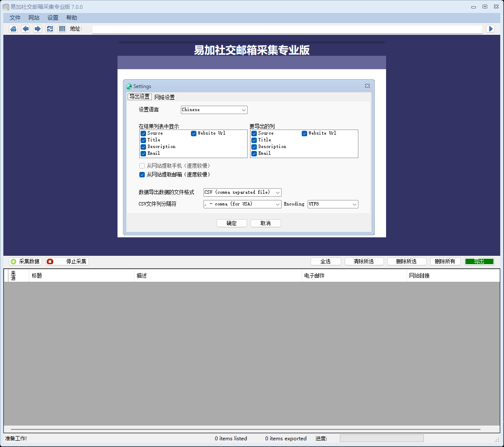
Task: Uncheck Website Url in the export columns
Action: pyautogui.click(x=304, y=133)
